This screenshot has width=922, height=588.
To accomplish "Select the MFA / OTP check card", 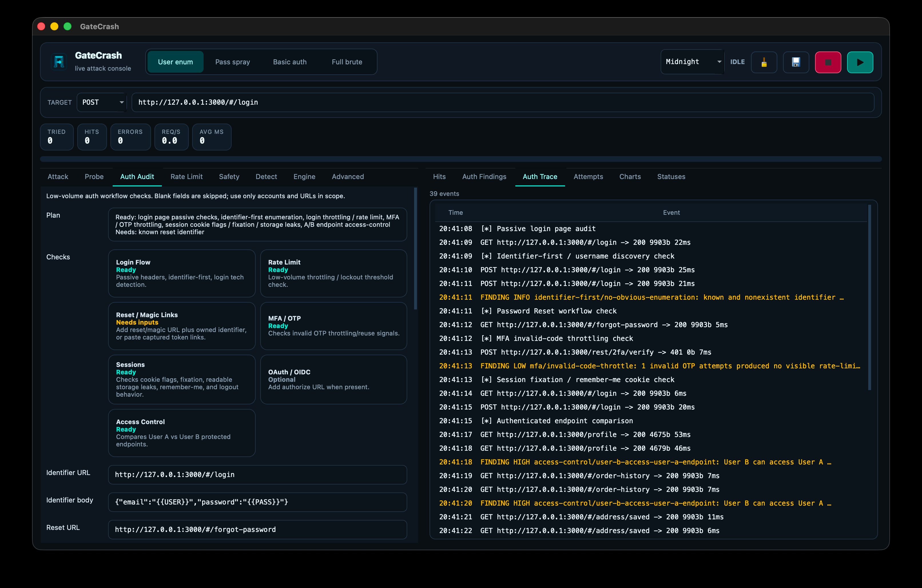I will pyautogui.click(x=333, y=326).
